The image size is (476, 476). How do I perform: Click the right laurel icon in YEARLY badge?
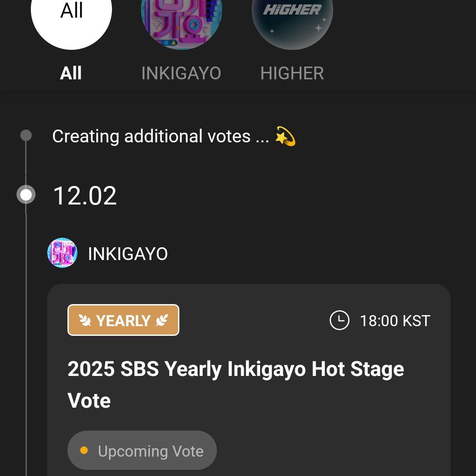162,320
